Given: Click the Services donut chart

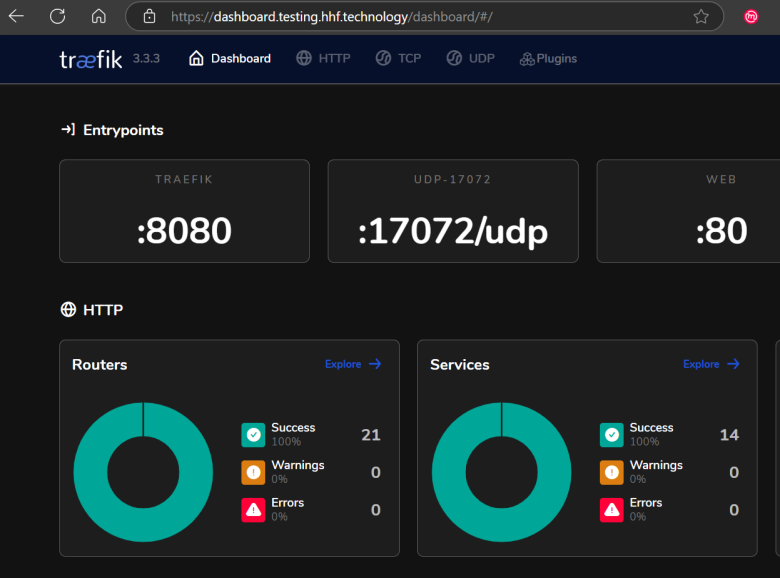Looking at the screenshot, I should pyautogui.click(x=501, y=472).
